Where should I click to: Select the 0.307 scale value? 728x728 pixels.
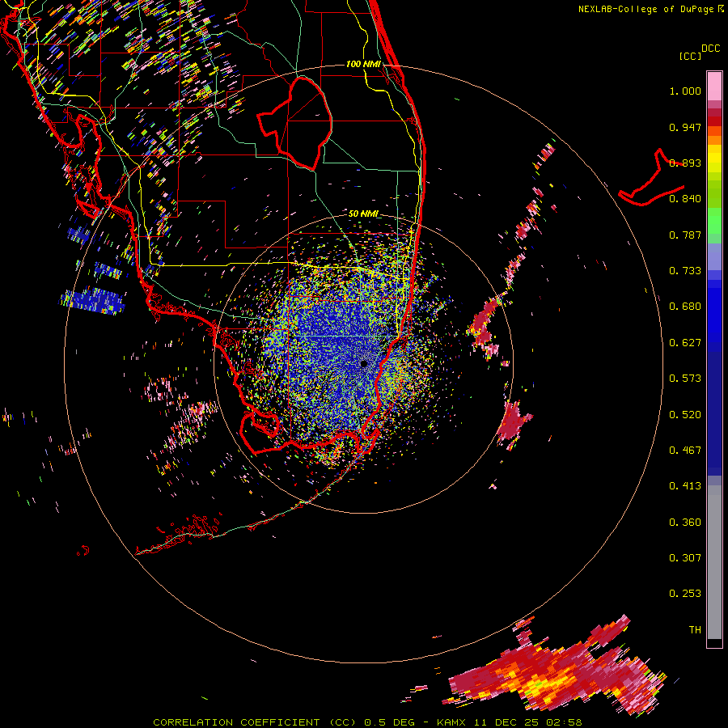(685, 558)
